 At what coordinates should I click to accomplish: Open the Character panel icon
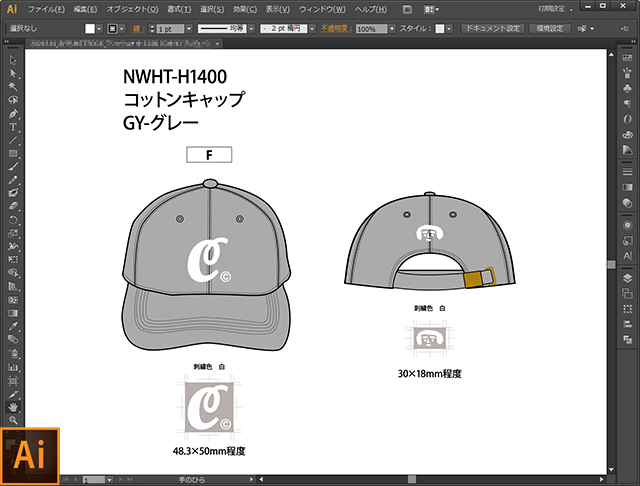tap(627, 255)
